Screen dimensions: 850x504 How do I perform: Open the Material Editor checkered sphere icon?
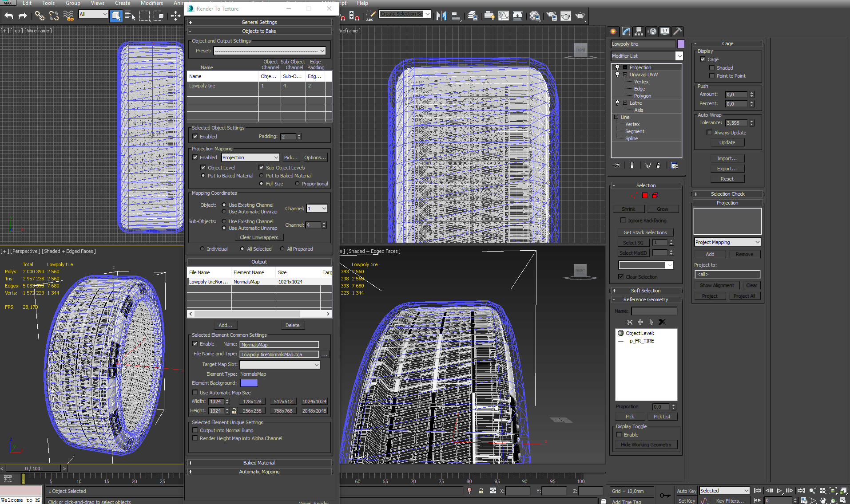point(535,16)
